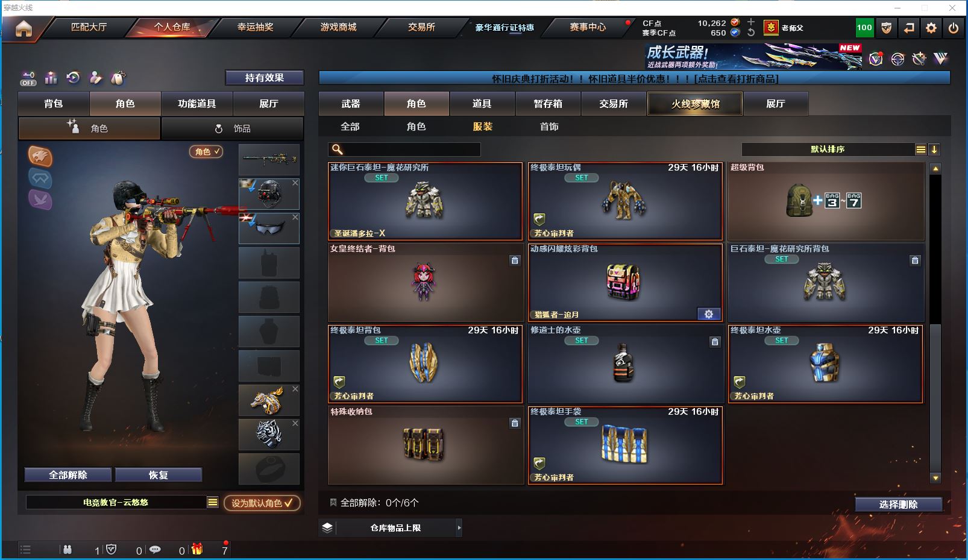Click the search magnifier icon
This screenshot has width=968, height=560.
point(338,149)
